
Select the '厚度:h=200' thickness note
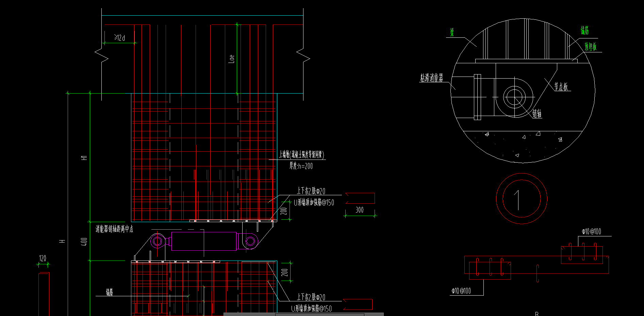[x=301, y=166]
